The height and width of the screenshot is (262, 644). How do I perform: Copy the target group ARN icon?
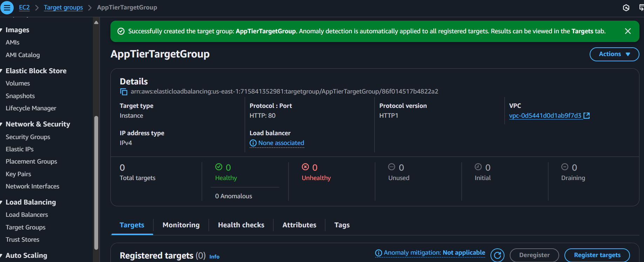click(x=124, y=92)
